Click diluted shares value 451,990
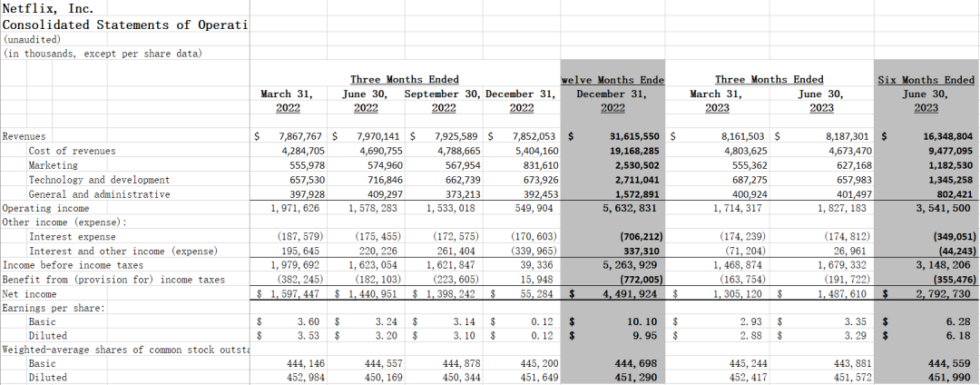The width and height of the screenshot is (980, 385). [x=949, y=378]
